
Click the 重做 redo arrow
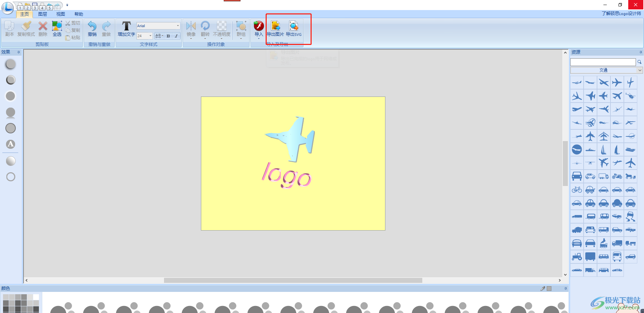[106, 26]
